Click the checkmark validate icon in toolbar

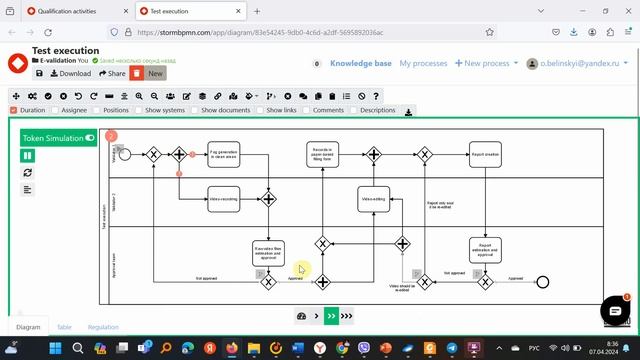tap(48, 96)
